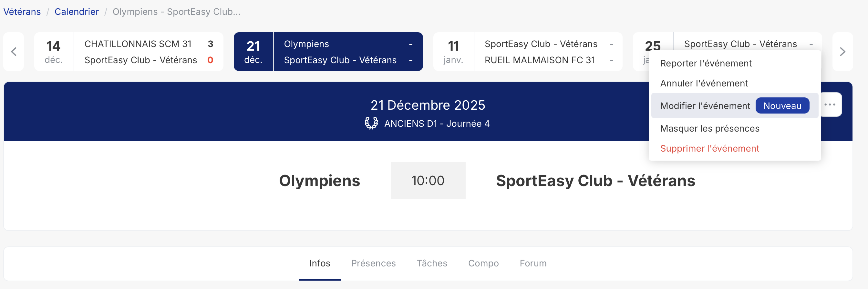Switch to the Forum tab
868x289 pixels.
click(533, 263)
